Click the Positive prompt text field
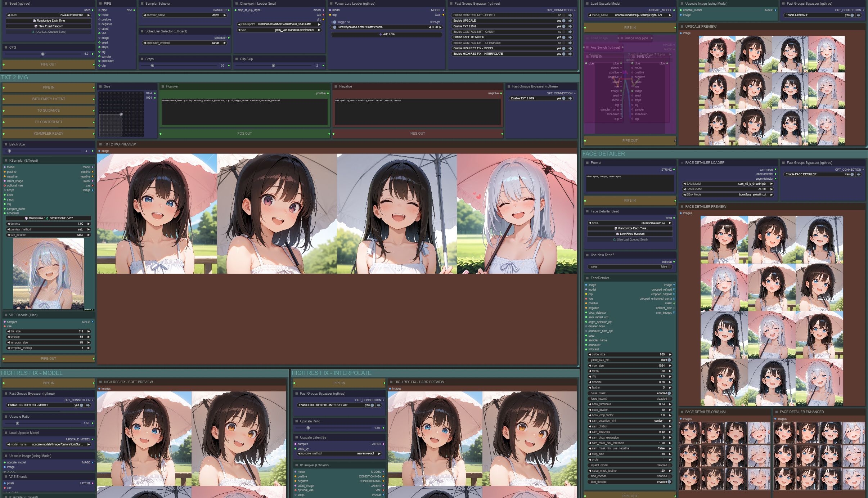 coord(244,112)
